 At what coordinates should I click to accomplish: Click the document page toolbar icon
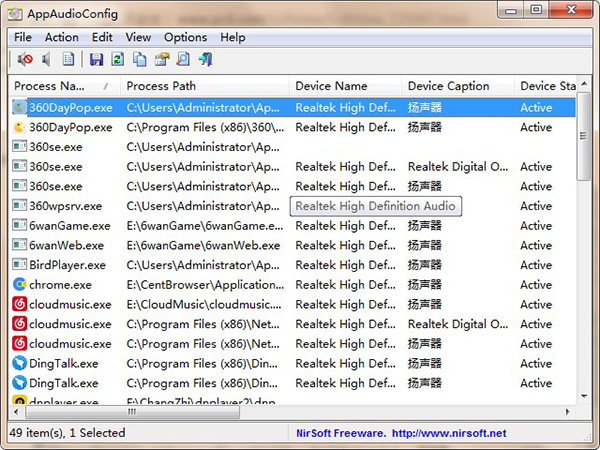(x=68, y=59)
